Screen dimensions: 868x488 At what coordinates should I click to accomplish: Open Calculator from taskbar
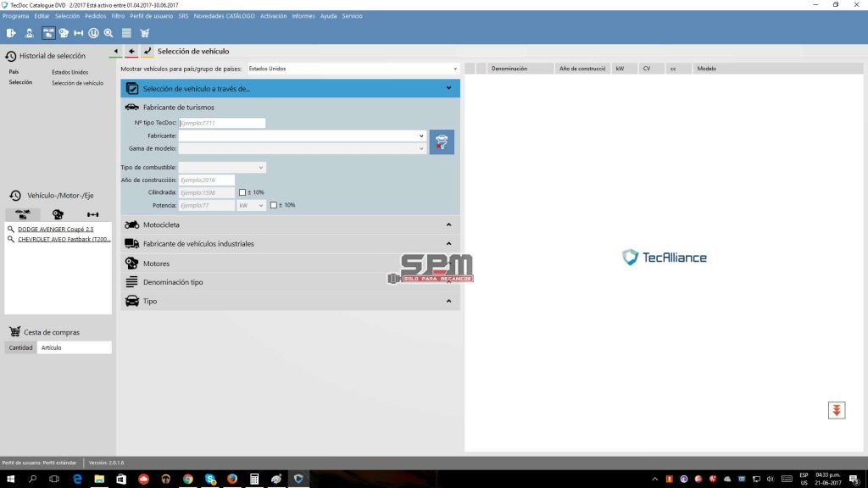pyautogui.click(x=254, y=479)
